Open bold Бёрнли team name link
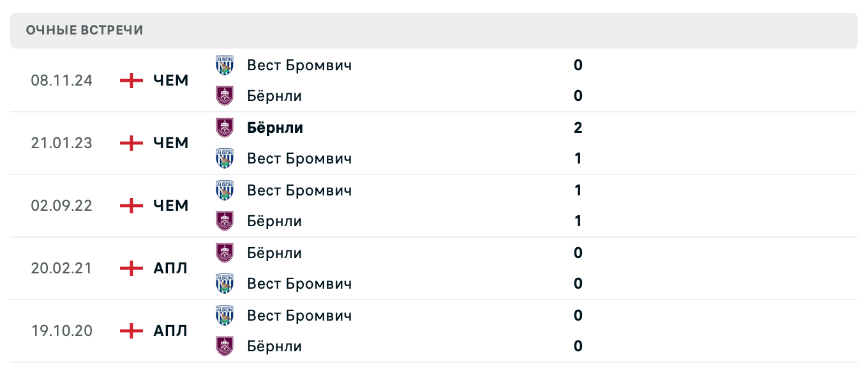 [x=275, y=128]
